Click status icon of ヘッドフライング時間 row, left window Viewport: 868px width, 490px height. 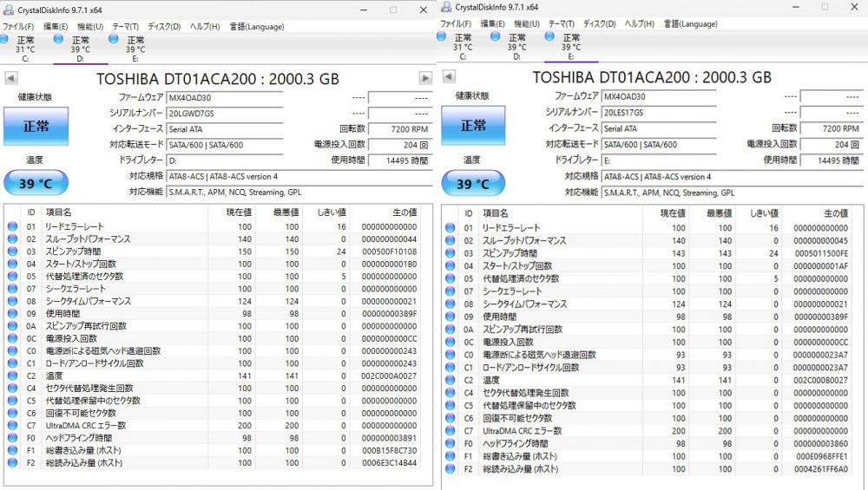coord(12,438)
